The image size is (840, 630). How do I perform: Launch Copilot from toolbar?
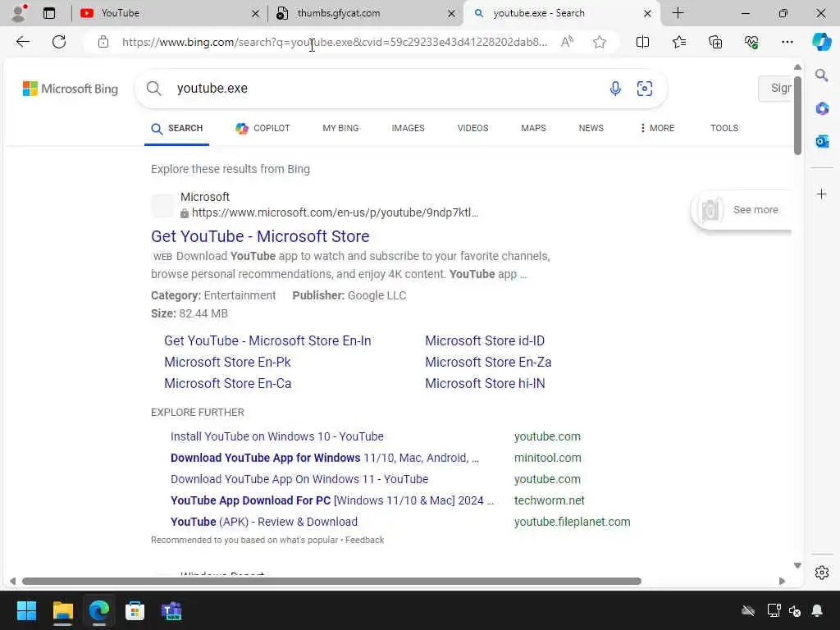(821, 42)
